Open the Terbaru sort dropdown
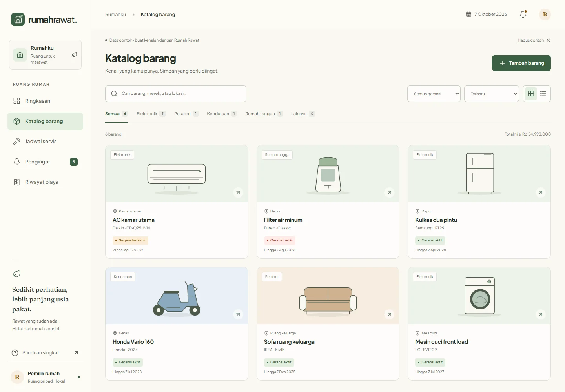Screen dimensions: 565x392 492,94
